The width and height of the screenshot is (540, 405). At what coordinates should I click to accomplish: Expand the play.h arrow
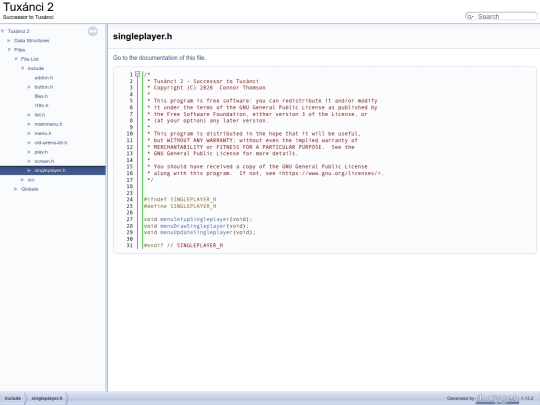point(29,152)
